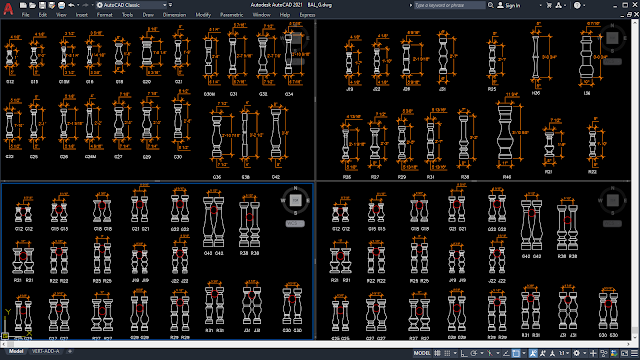Open the Workspace Switching gear icon

[576, 353]
